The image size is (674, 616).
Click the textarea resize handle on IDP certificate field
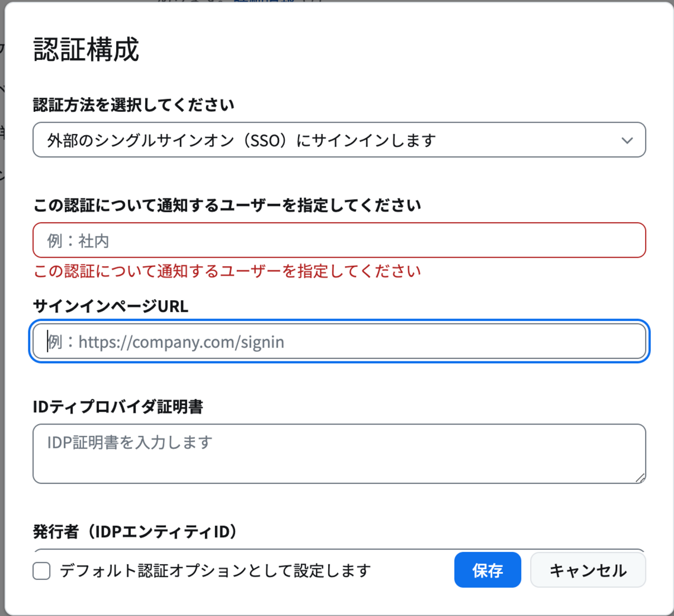(640, 478)
